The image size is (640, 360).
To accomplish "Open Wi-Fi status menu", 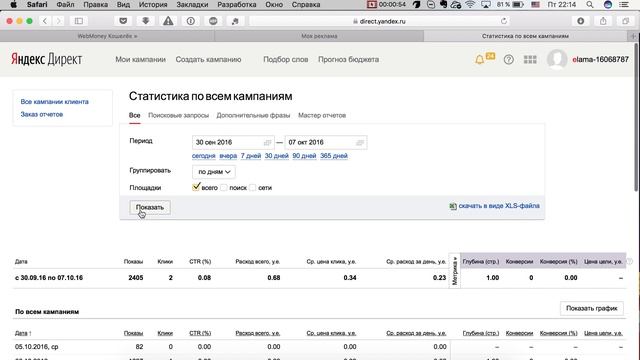I will [470, 4].
